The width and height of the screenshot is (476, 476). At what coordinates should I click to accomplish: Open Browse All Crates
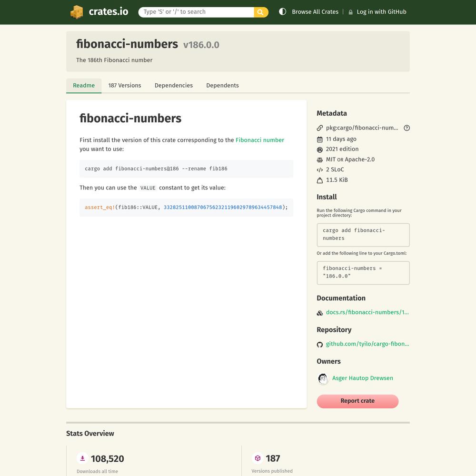coord(315,12)
